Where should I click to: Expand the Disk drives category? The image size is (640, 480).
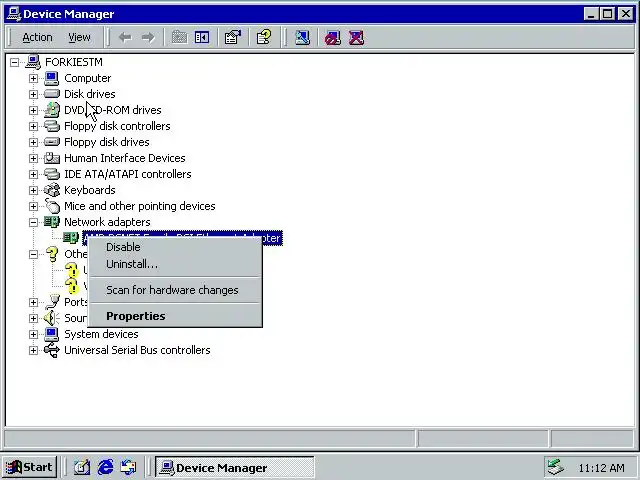[x=33, y=94]
